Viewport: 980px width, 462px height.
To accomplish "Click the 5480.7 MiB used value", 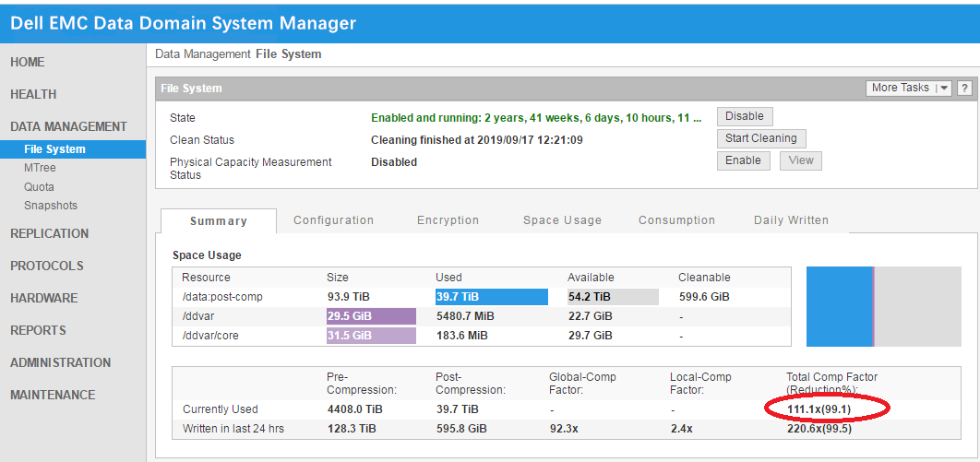I will tap(465, 316).
